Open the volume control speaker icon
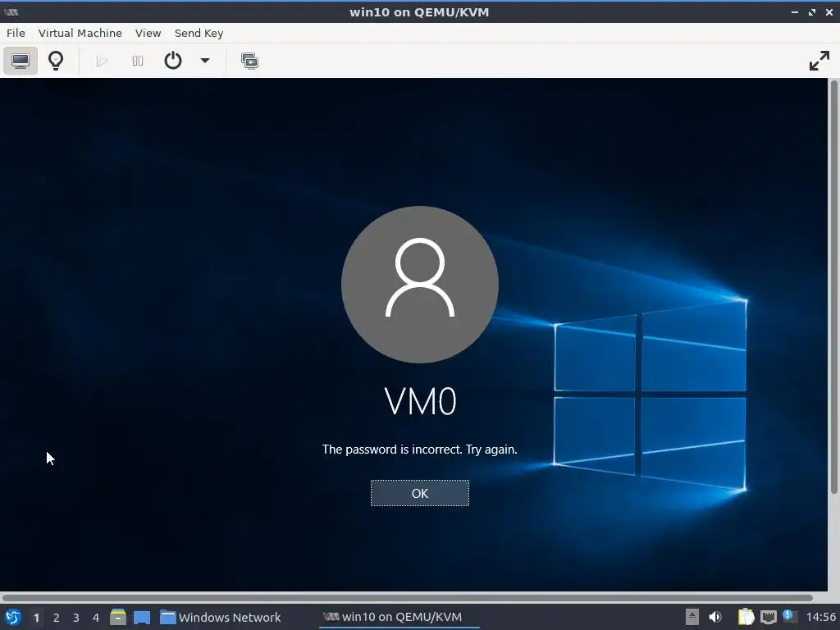 [x=715, y=617]
